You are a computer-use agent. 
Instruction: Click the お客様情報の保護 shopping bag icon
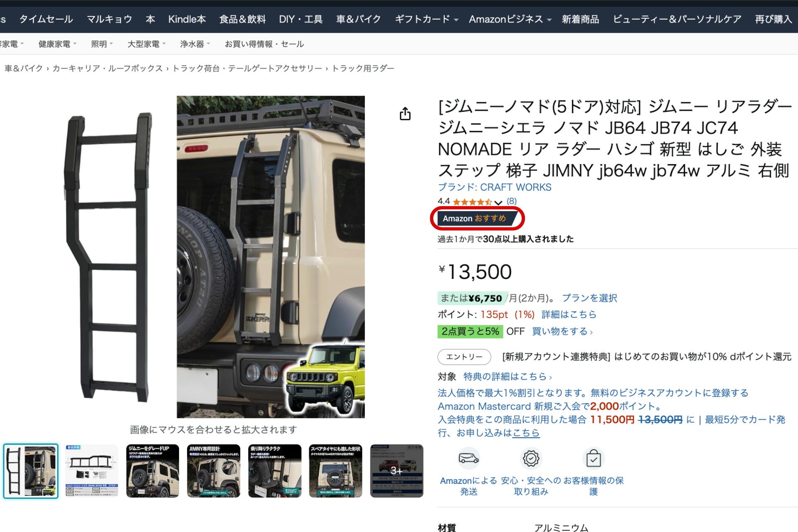coord(593,458)
